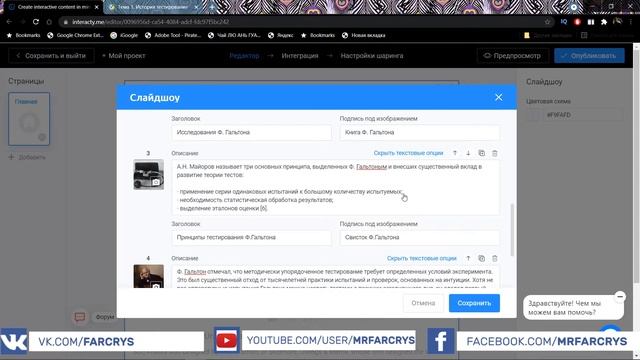Open Google Chrome Ext... bookmark
Viewport: 640px width, 360px height.
coord(76,35)
